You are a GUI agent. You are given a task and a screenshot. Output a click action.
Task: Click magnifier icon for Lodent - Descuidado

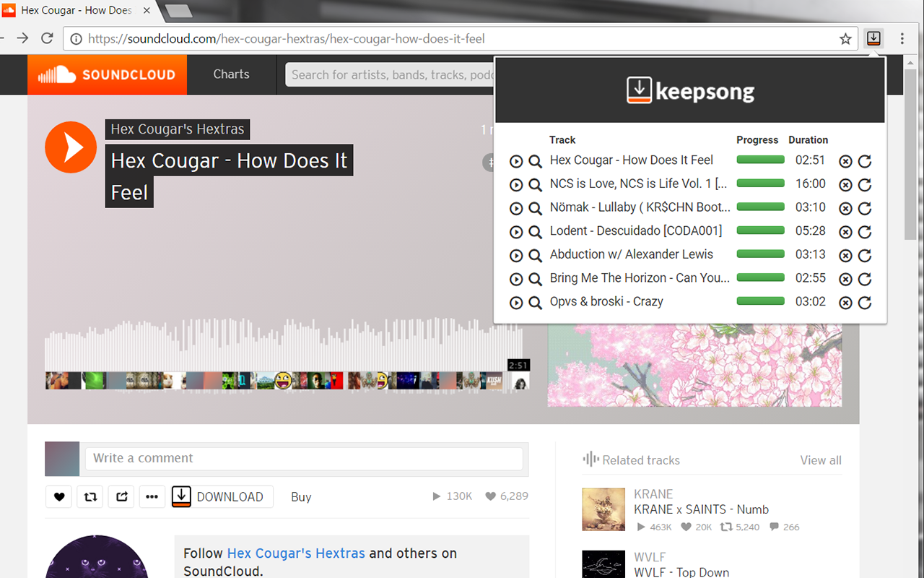point(535,232)
